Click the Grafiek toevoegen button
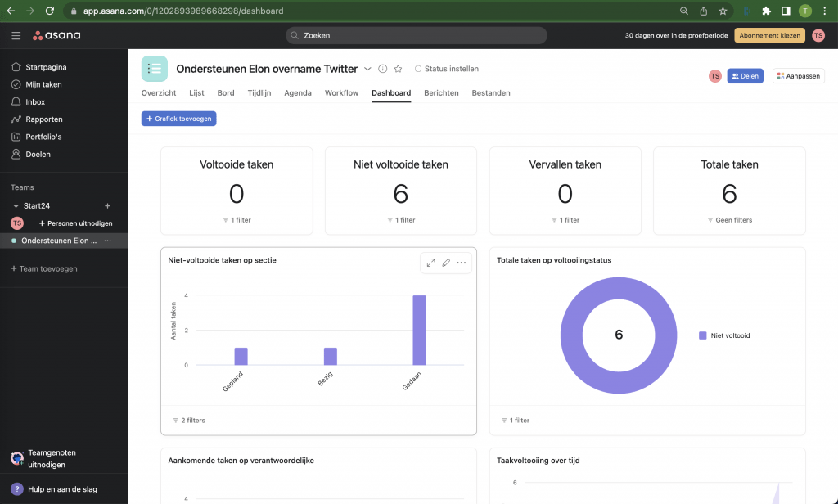Image resolution: width=838 pixels, height=504 pixels. point(178,119)
